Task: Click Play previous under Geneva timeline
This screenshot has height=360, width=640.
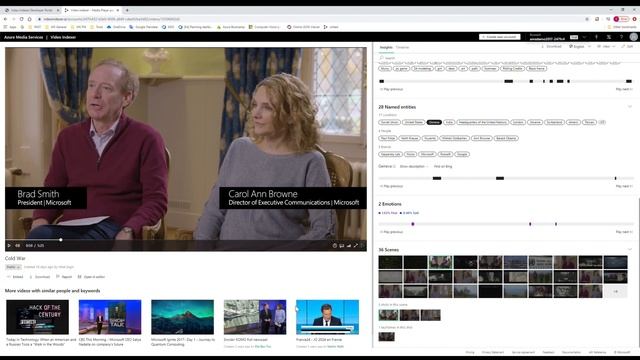Action: coord(392,186)
